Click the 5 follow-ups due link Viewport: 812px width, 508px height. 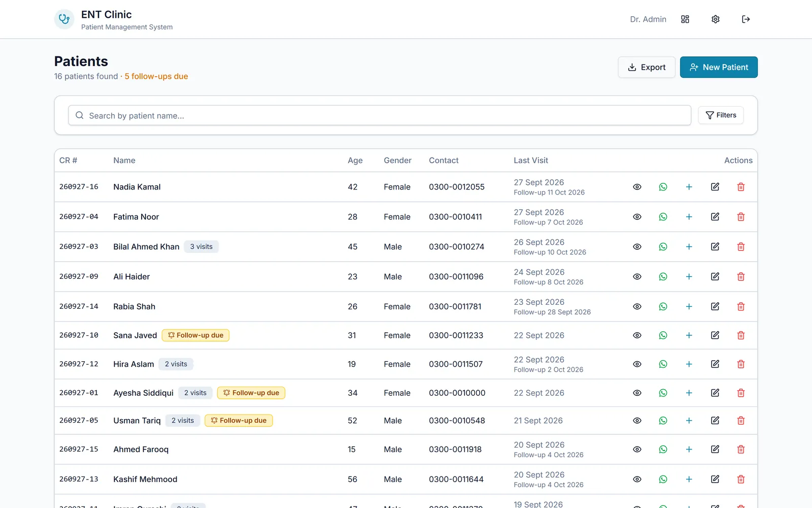pos(156,76)
